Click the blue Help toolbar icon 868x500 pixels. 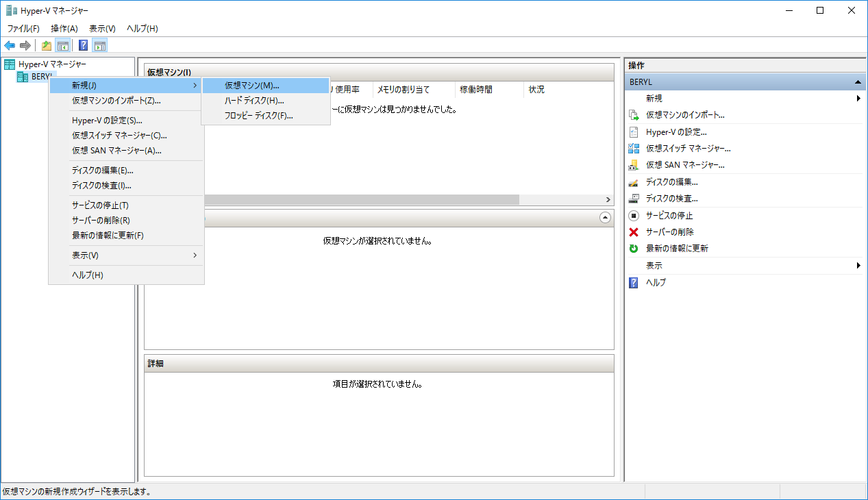point(84,46)
